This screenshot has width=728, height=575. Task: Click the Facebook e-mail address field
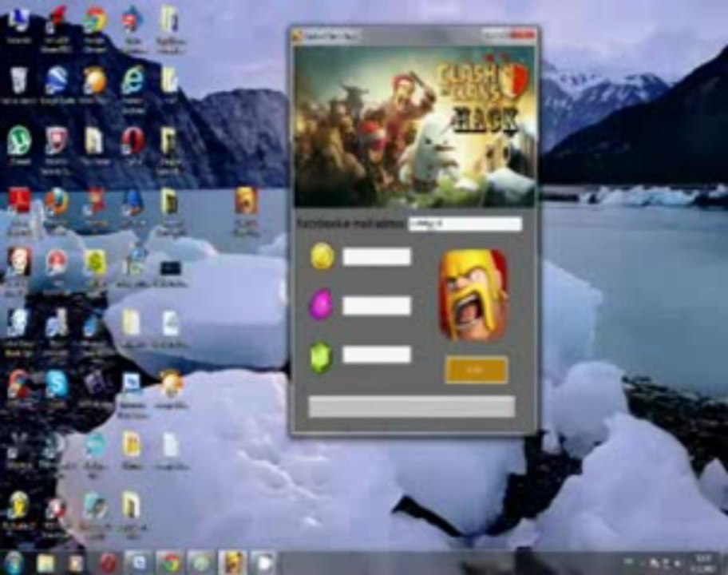pyautogui.click(x=465, y=224)
